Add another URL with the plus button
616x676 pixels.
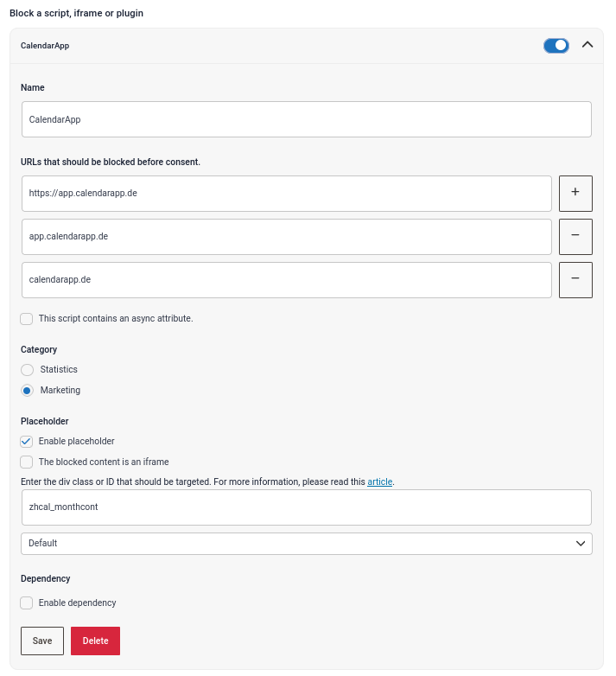[x=575, y=193]
